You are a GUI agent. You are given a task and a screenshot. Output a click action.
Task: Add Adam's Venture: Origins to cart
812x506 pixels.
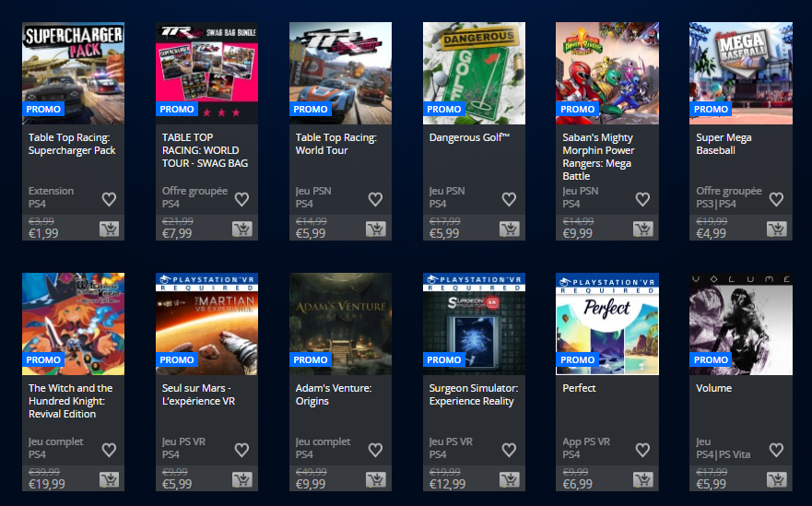coord(376,479)
